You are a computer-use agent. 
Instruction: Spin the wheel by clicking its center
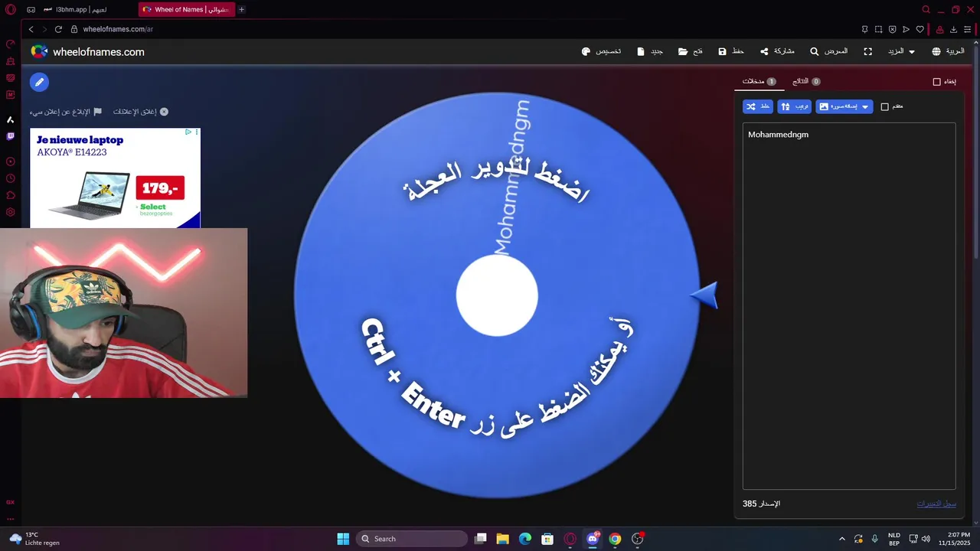pyautogui.click(x=497, y=295)
